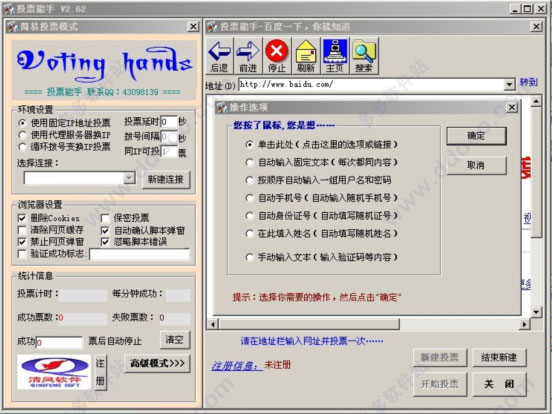Go to home via 主页 icon
The image size is (552, 414).
(x=335, y=56)
